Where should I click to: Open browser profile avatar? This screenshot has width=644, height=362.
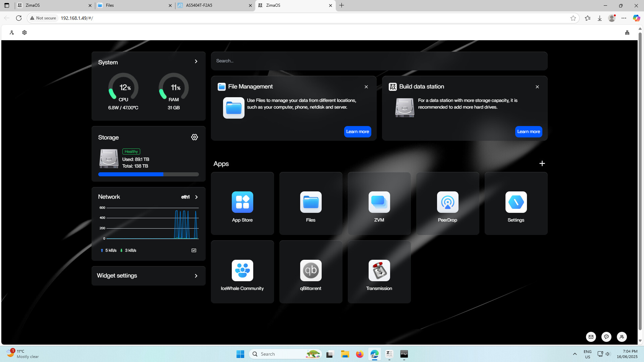612,18
